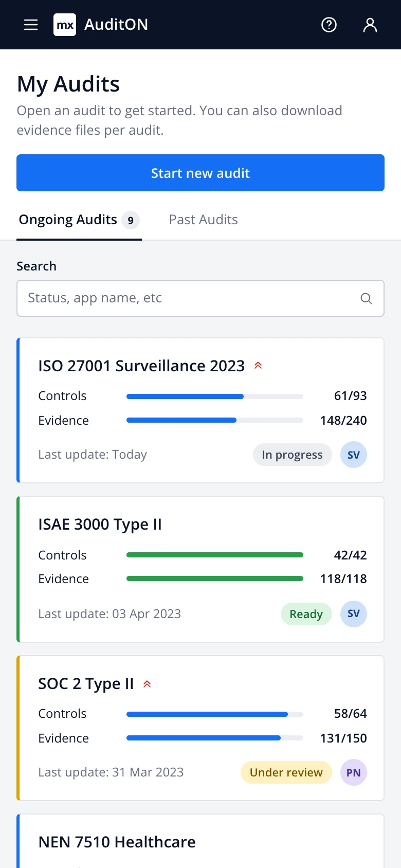This screenshot has height=868, width=401.
Task: Click priority chevrons beside ISO 27001 Surveillance
Action: 258,366
